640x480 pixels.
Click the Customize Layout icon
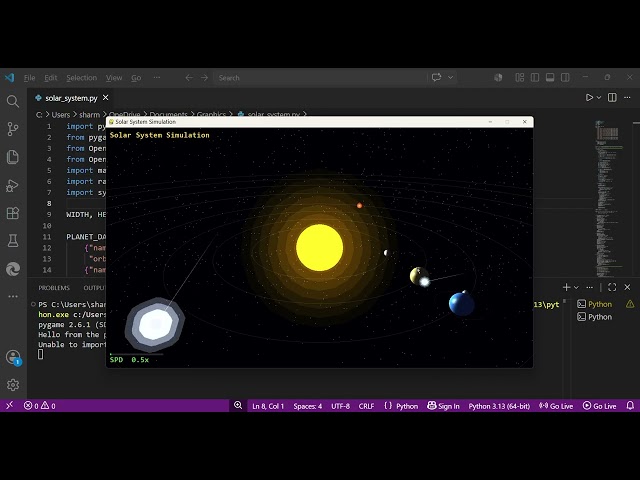pyautogui.click(x=520, y=78)
